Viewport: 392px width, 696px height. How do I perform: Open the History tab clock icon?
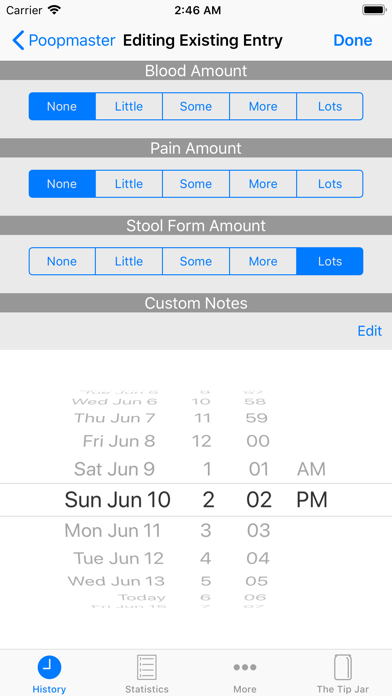coord(49,668)
